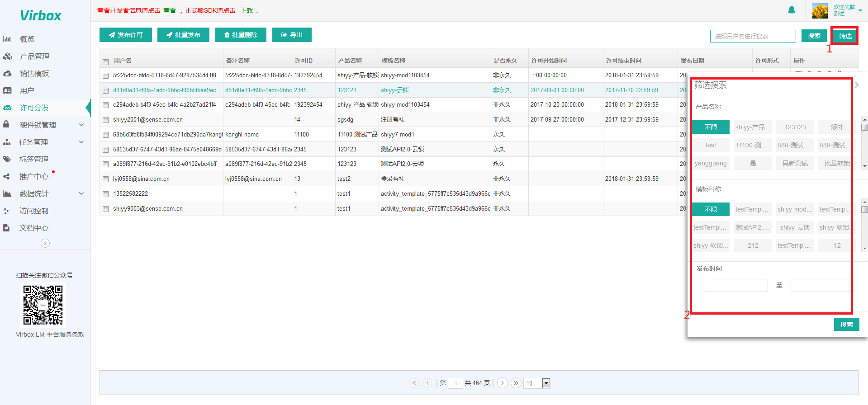The width and height of the screenshot is (868, 405).
Task: Click the 产品管理 cubes icon in sidebar
Action: tap(7, 56)
